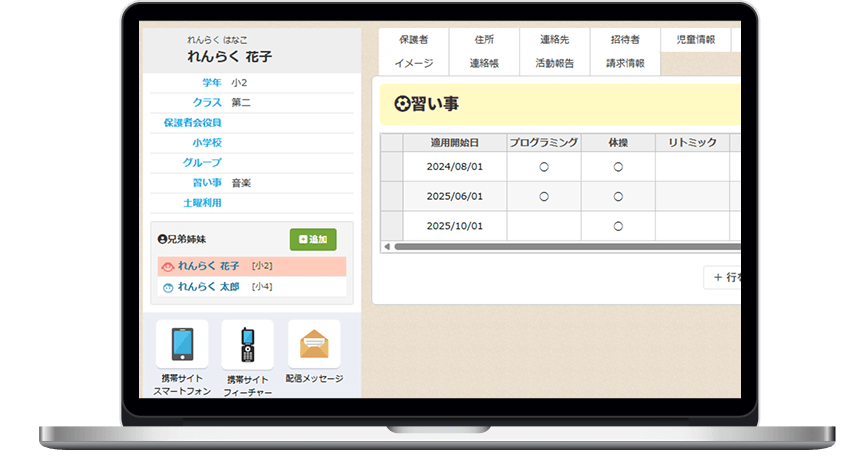The image size is (864, 460).
Task: Toggle 体操 circle for 2025/10/01
Action: coord(618,226)
